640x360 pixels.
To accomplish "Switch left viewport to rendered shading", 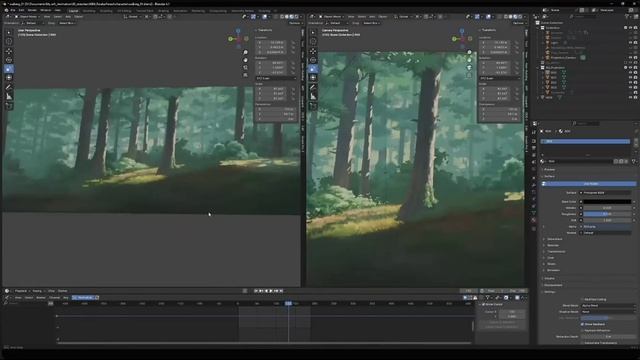I will coord(296,17).
